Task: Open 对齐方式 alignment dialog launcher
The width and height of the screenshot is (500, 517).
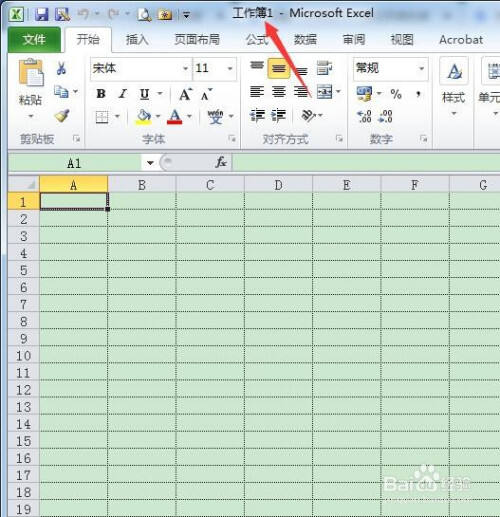Action: [x=339, y=138]
